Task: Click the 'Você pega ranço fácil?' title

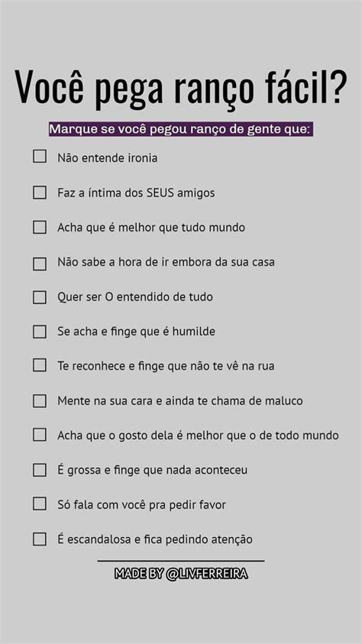Action: [x=181, y=89]
